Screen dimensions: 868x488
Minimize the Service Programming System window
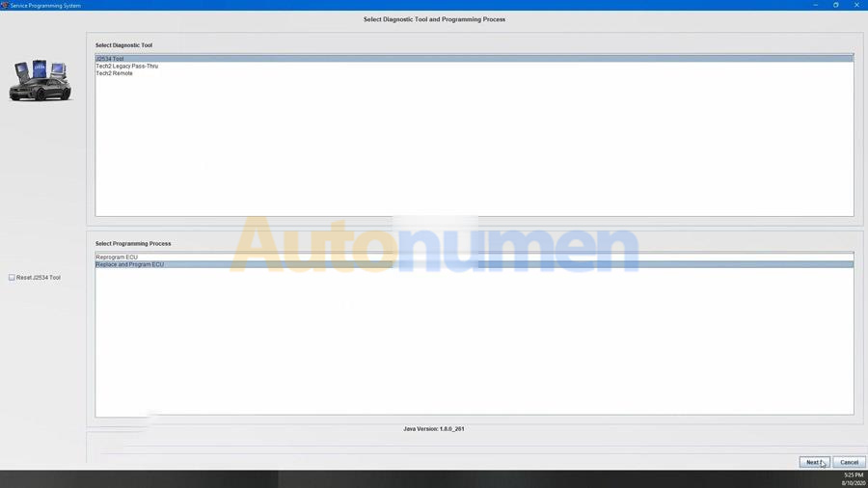(x=815, y=5)
